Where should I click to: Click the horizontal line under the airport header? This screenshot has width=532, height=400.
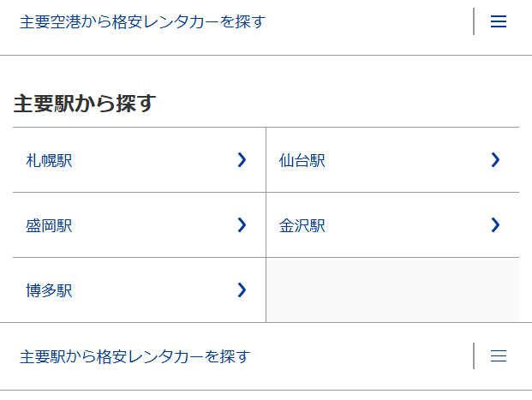(266, 56)
